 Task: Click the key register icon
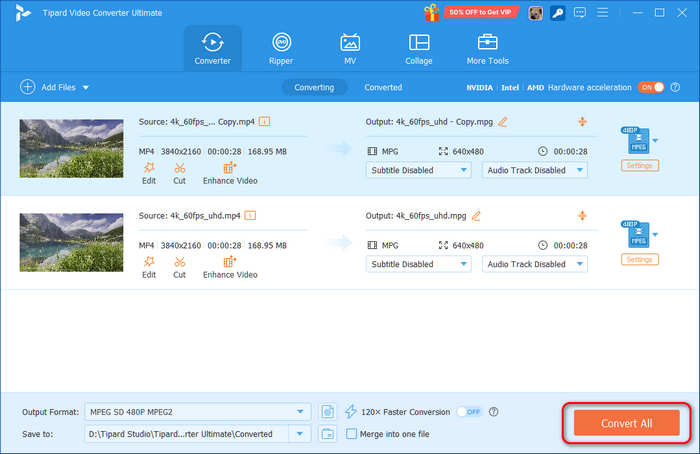coord(558,13)
